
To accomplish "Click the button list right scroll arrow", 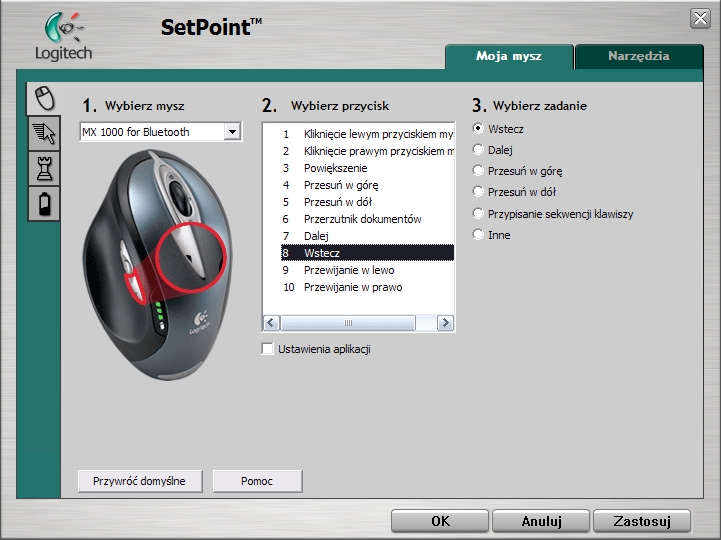I will coord(445,323).
